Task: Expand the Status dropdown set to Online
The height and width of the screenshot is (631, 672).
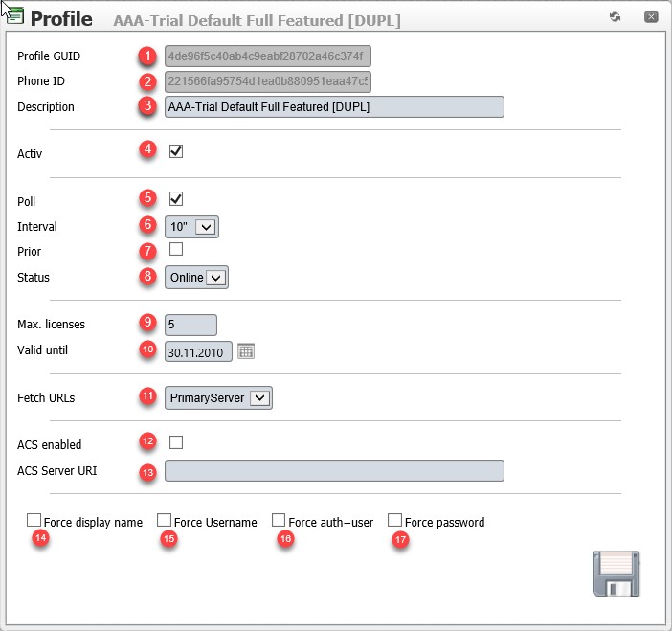Action: pos(196,278)
